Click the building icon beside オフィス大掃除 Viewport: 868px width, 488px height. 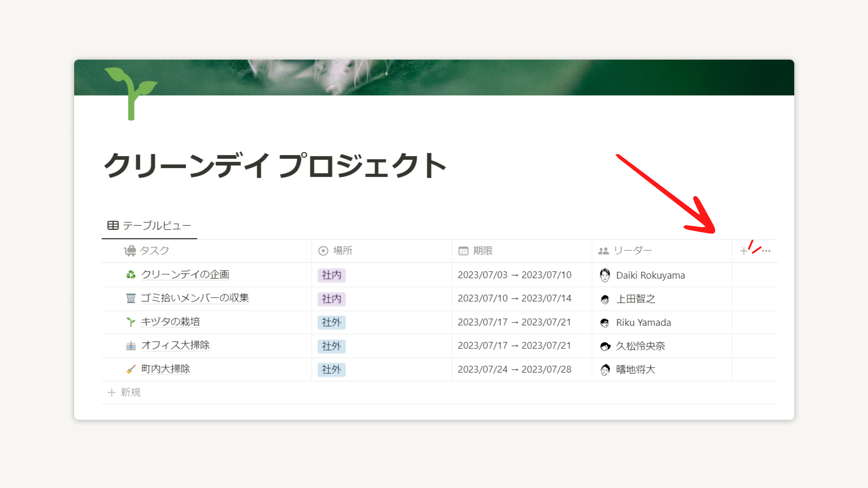click(131, 346)
